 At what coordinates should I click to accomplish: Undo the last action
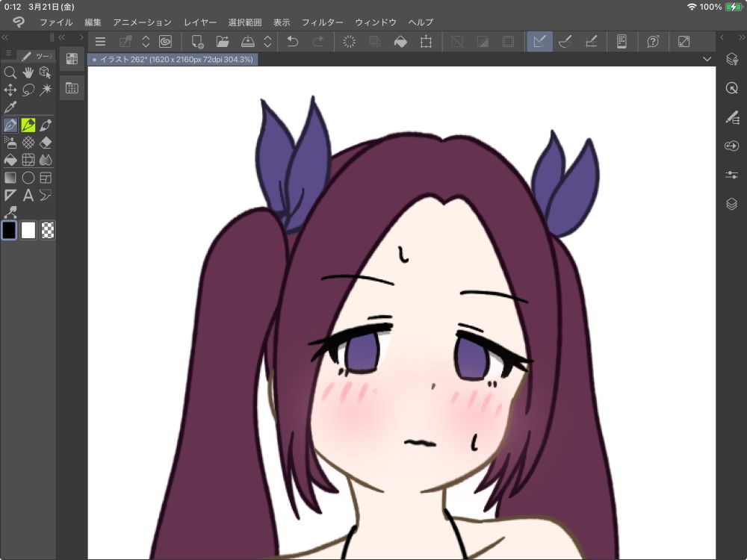point(293,41)
